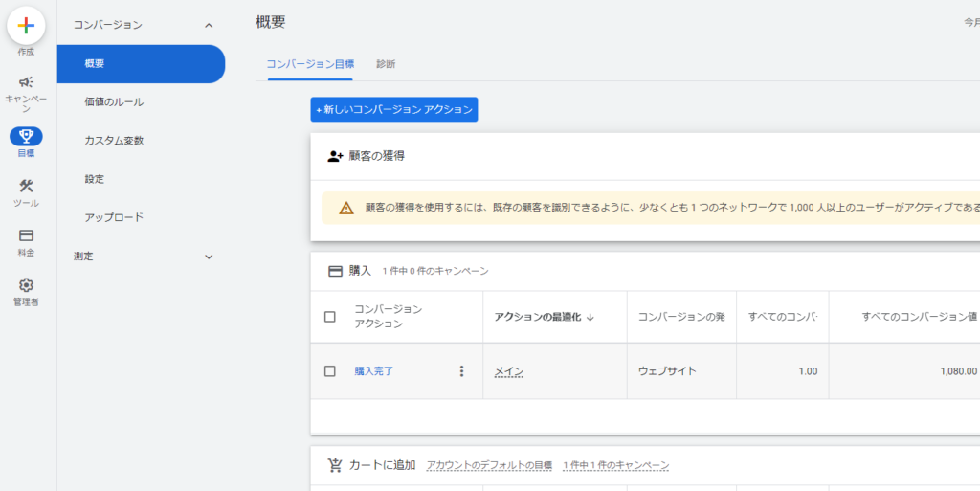Screen dimensions: 980x491
Task: Sort by アクションの最適化 column header
Action: [x=544, y=317]
